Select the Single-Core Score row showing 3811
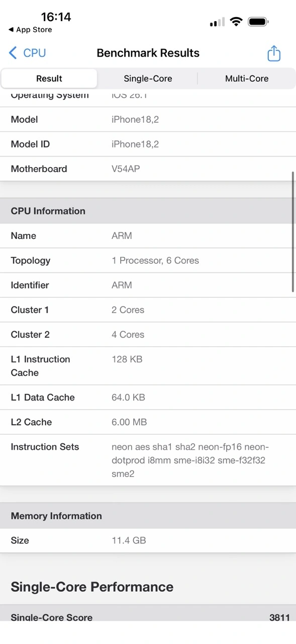This screenshot has width=296, height=644. tap(148, 617)
